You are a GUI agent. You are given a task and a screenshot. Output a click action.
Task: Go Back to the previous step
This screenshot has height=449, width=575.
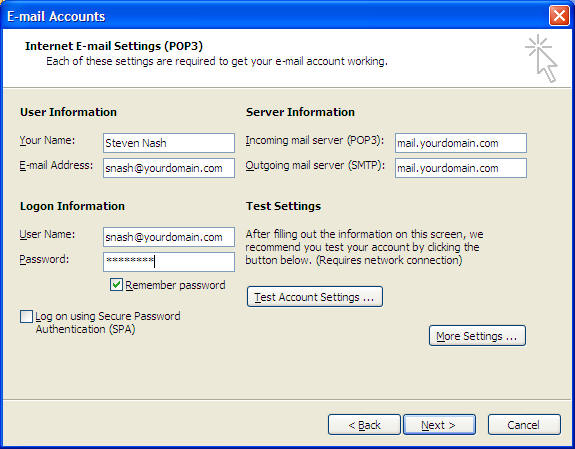click(364, 425)
